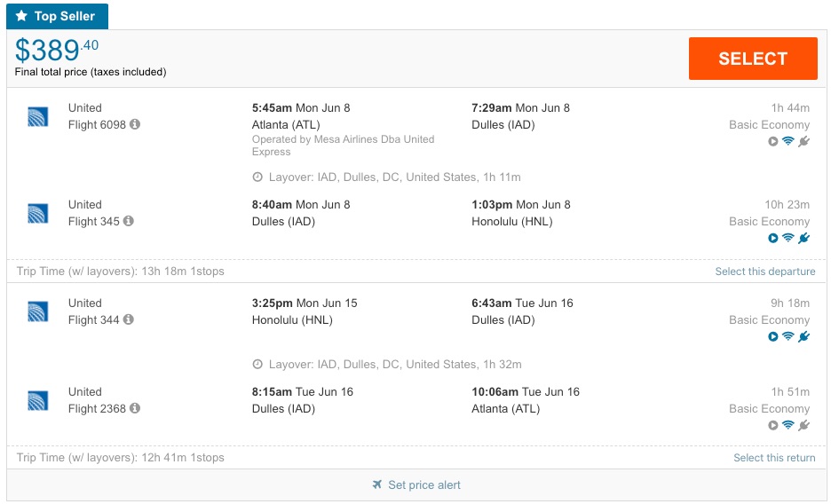Click the Select this return link
831x504 pixels.
[x=774, y=458]
